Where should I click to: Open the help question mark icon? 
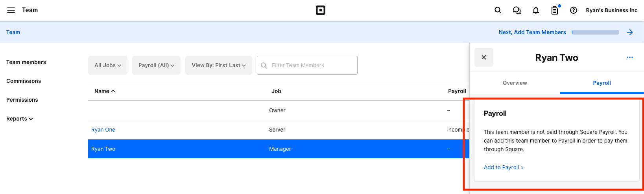click(x=573, y=10)
